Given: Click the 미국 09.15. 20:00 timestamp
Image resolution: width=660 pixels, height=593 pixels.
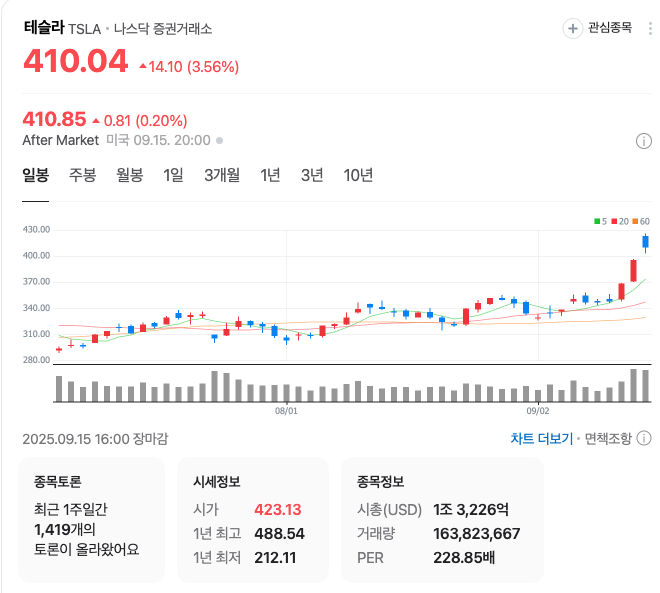Looking at the screenshot, I should pyautogui.click(x=158, y=140).
